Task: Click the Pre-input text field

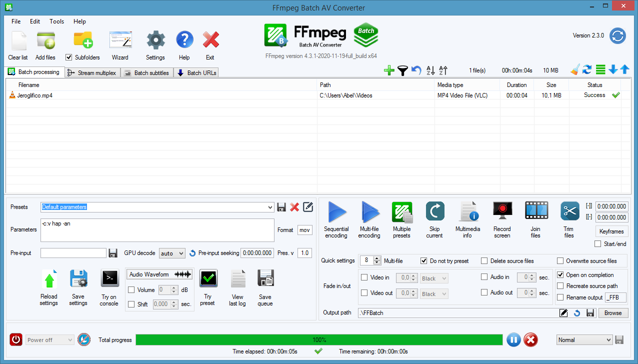Action: [73, 253]
